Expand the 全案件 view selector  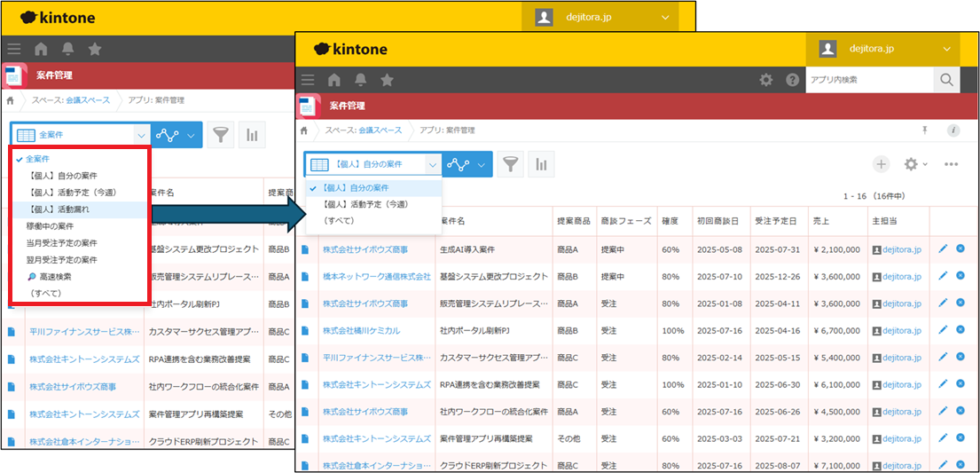pos(141,135)
